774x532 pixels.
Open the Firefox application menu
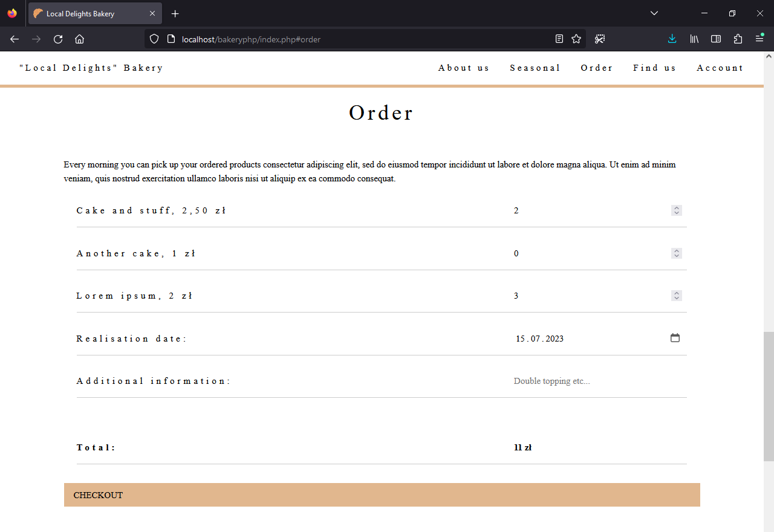759,39
